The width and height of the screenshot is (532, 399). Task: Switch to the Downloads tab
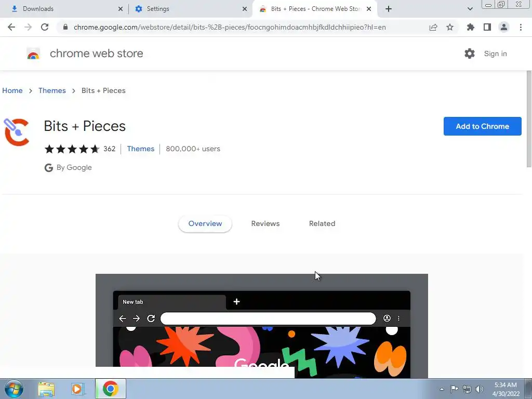64,9
